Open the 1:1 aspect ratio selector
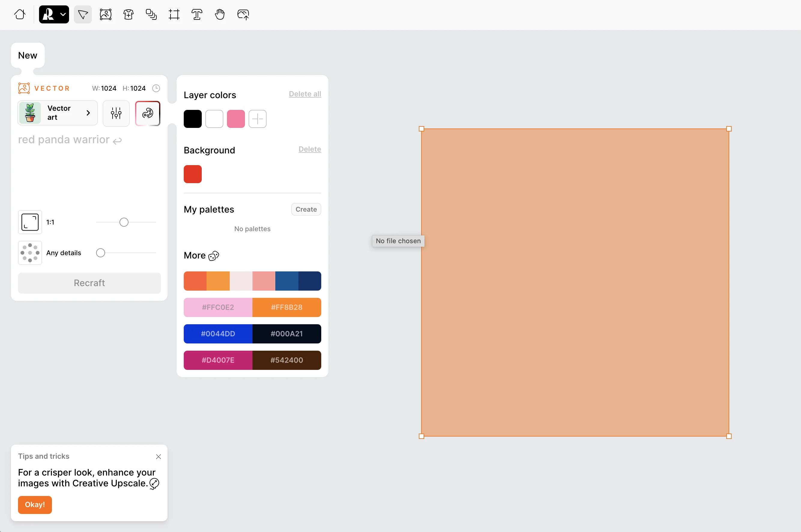This screenshot has height=532, width=801. [x=30, y=222]
